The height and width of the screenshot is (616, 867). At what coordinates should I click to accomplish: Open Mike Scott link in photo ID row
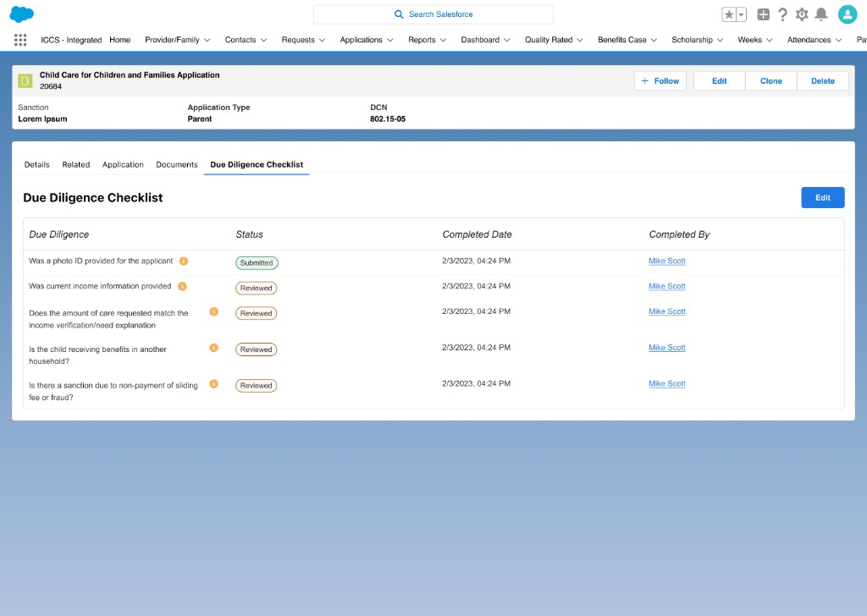tap(667, 261)
